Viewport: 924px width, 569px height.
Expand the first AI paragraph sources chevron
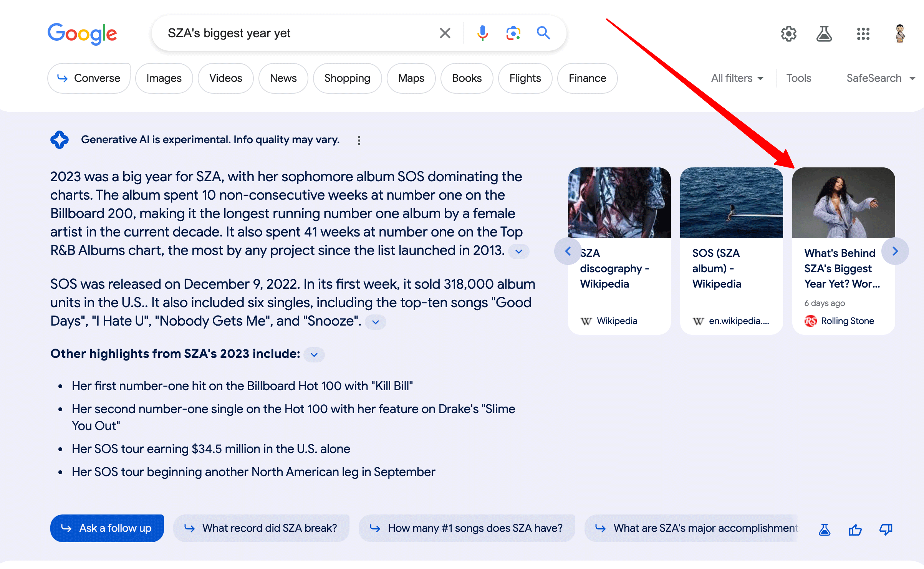point(518,252)
